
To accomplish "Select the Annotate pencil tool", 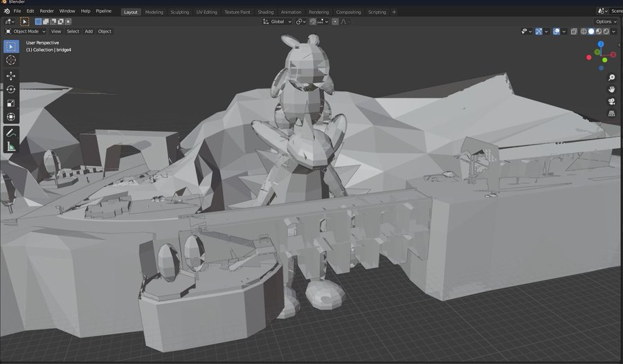I will 11,132.
